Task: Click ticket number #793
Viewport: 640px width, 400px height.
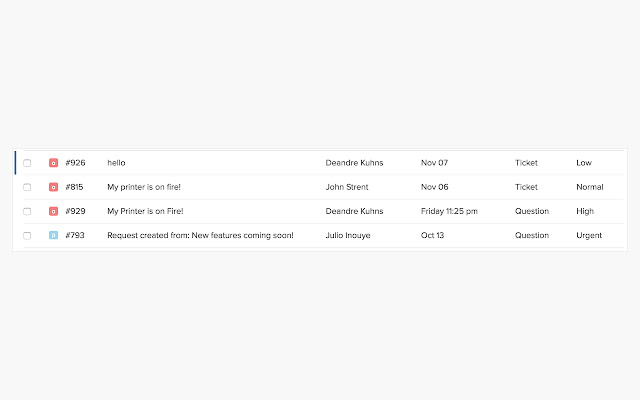Action: [75, 236]
